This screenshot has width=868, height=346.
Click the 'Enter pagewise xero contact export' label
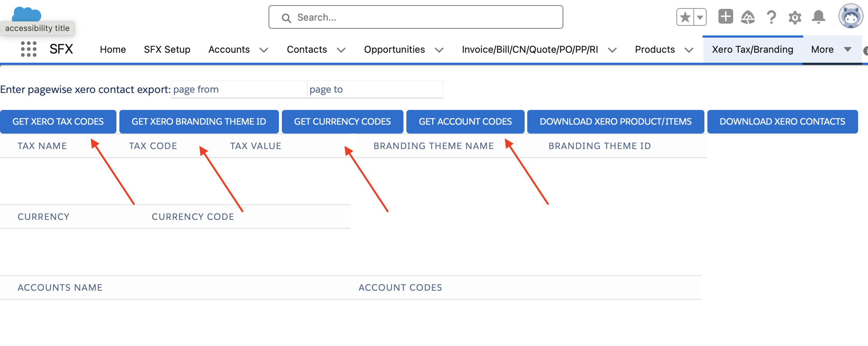(85, 90)
